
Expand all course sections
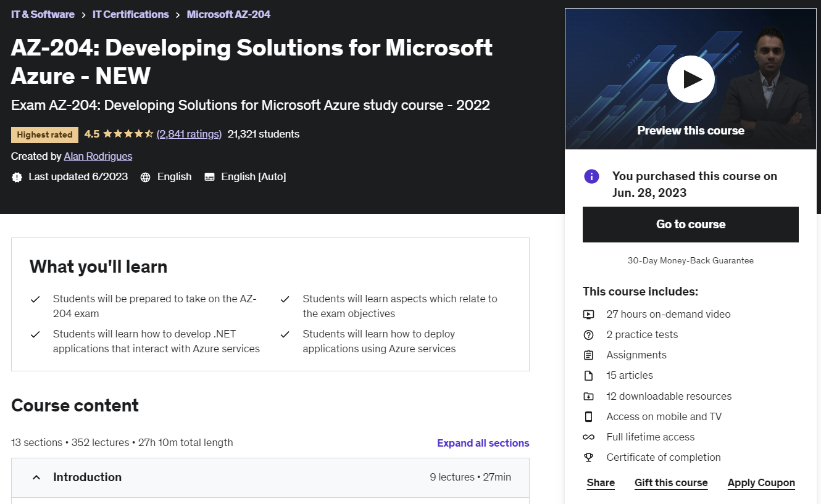click(x=483, y=443)
